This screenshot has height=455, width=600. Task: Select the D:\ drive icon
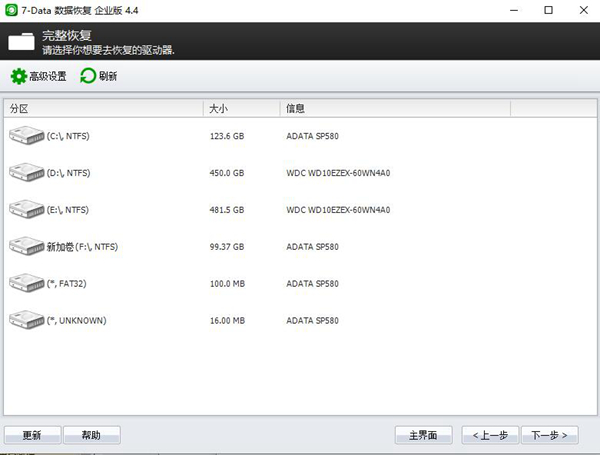coord(26,172)
